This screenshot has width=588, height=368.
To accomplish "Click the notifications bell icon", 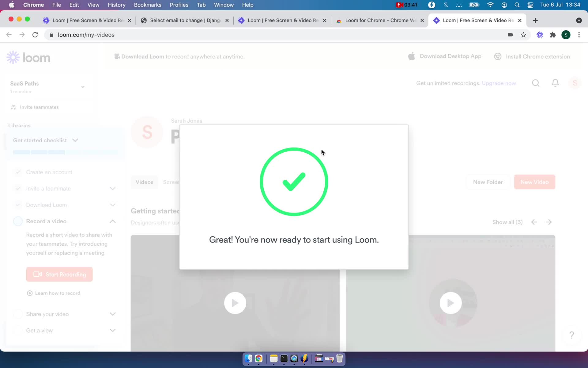I will click(555, 83).
